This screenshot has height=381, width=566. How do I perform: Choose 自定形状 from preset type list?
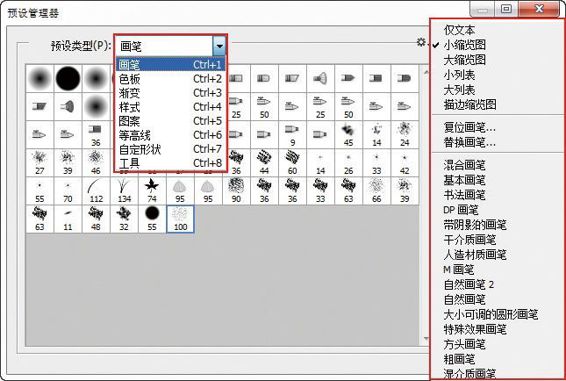170,149
